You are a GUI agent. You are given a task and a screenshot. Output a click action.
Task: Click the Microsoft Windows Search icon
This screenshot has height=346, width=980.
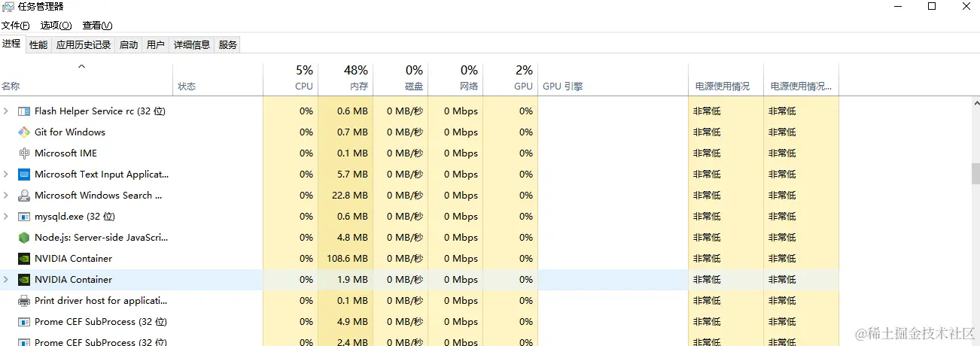click(23, 196)
